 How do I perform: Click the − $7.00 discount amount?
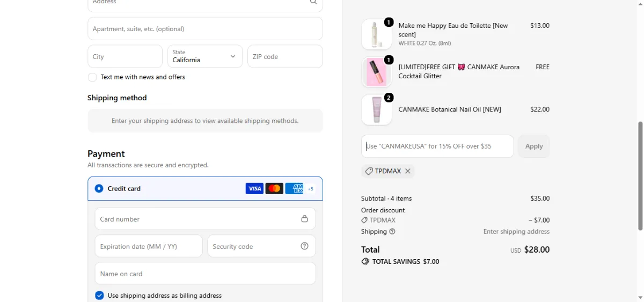[x=539, y=220]
